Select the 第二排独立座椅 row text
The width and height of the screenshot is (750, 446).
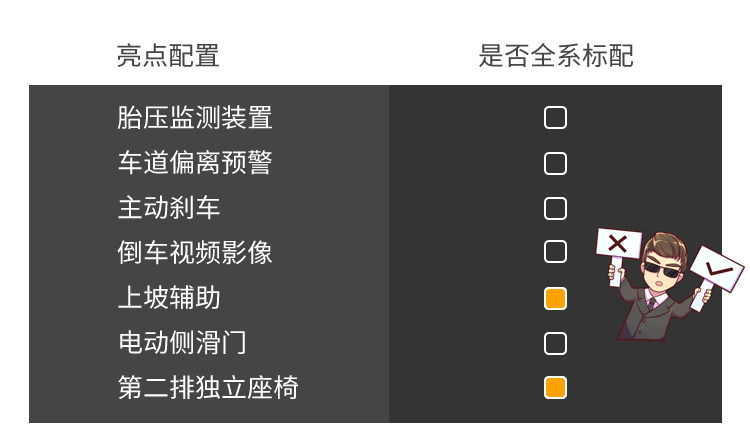pyautogui.click(x=207, y=387)
